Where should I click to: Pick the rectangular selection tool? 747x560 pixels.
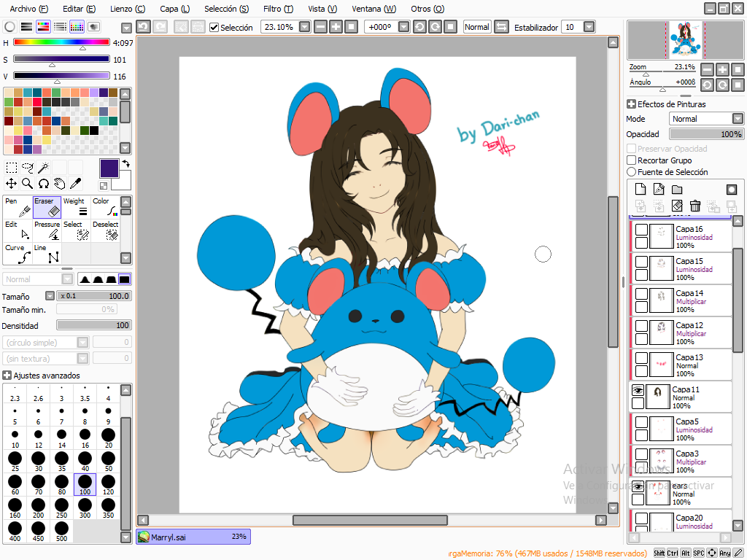point(12,168)
